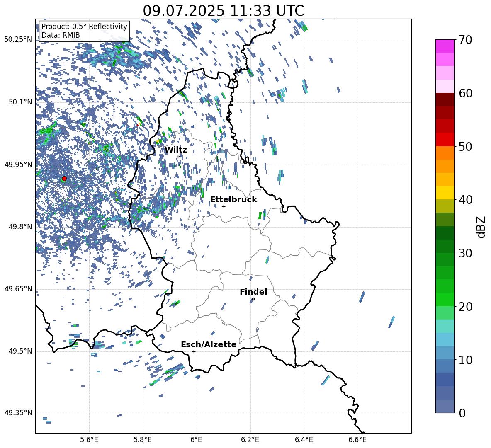Image resolution: width=491 pixels, height=448 pixels.
Task: Click the yellow colorbar segment near 40
Action: click(x=445, y=193)
